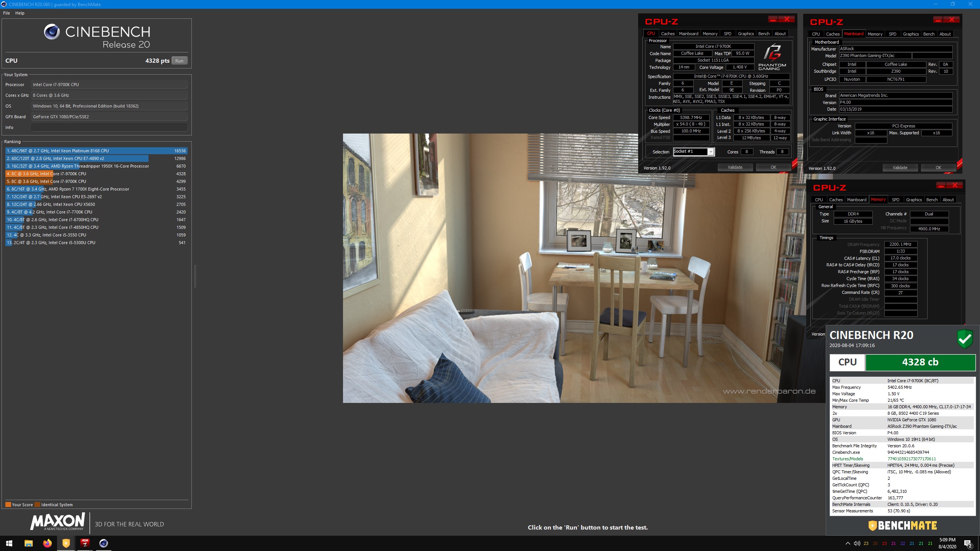The width and height of the screenshot is (980, 551).
Task: Open the File menu in Cinebench
Action: (x=7, y=13)
